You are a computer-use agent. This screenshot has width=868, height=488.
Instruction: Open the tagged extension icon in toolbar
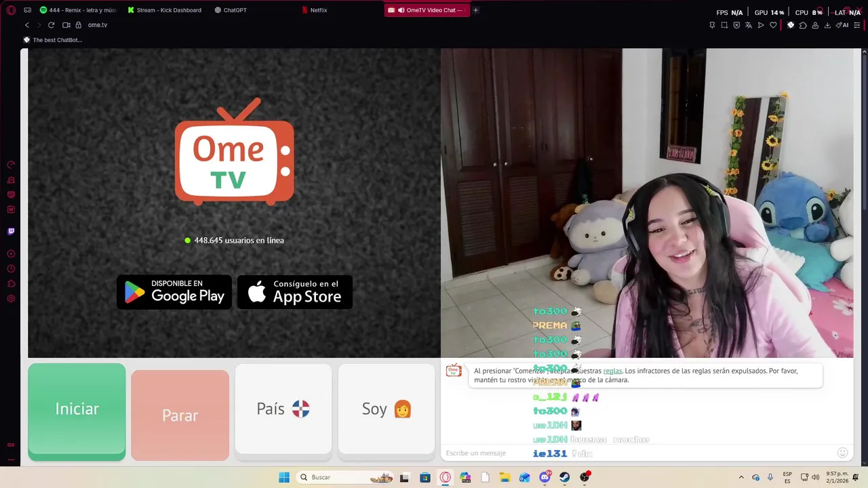pyautogui.click(x=791, y=25)
